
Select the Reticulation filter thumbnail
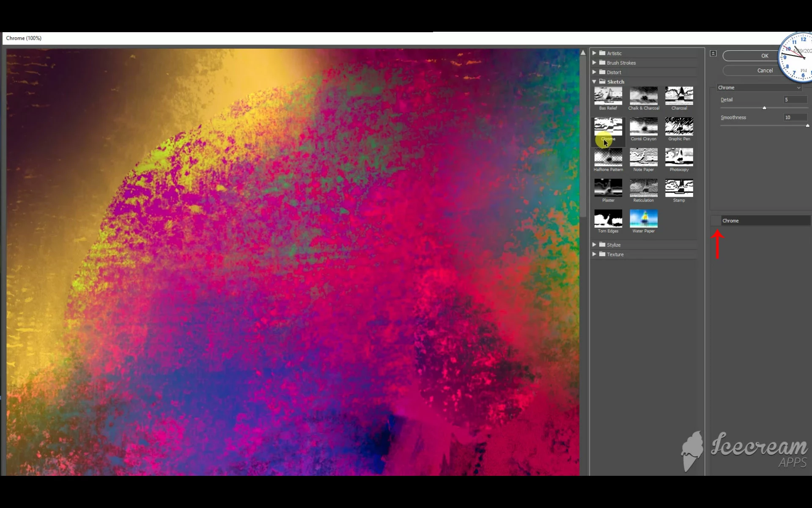click(643, 188)
